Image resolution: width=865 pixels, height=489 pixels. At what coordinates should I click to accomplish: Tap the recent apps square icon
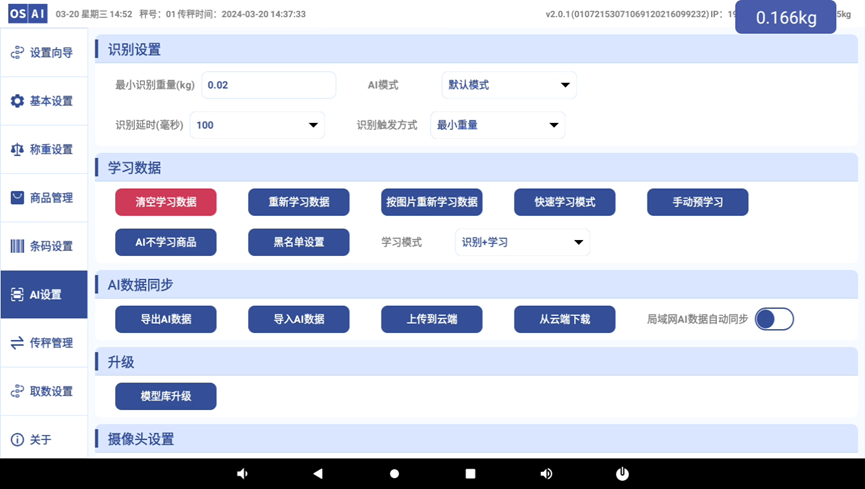[x=470, y=474]
